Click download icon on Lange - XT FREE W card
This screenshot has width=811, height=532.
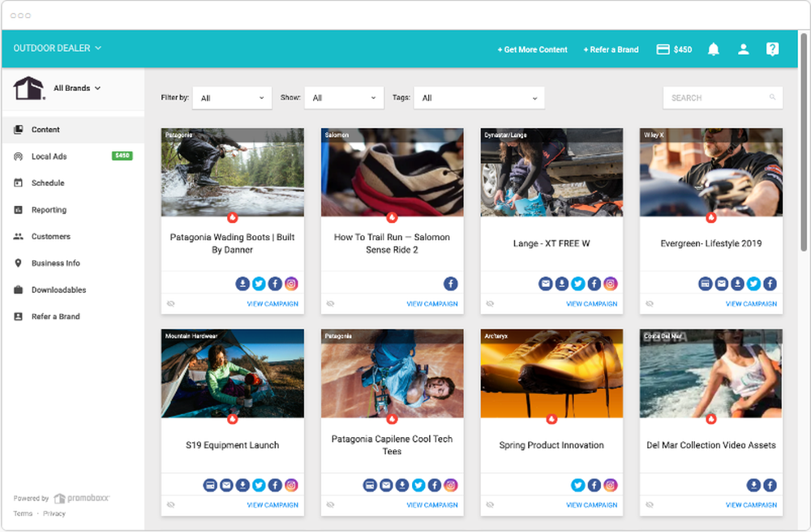tap(562, 283)
